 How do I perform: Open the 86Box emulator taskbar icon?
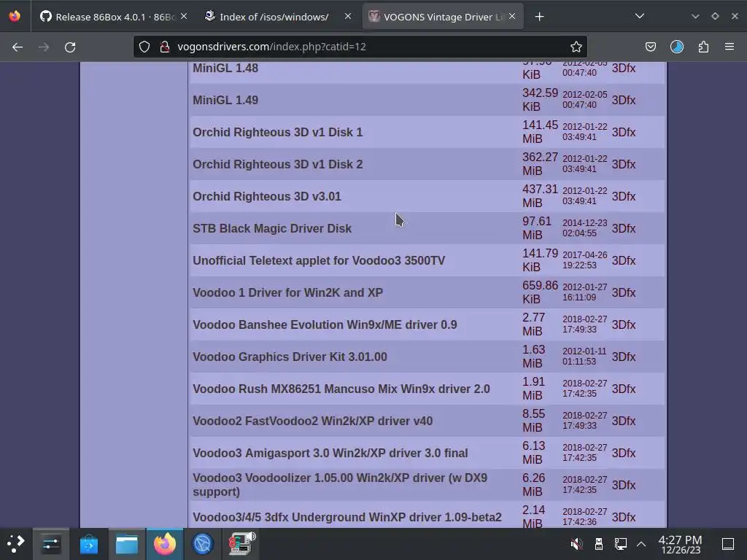coord(241,544)
